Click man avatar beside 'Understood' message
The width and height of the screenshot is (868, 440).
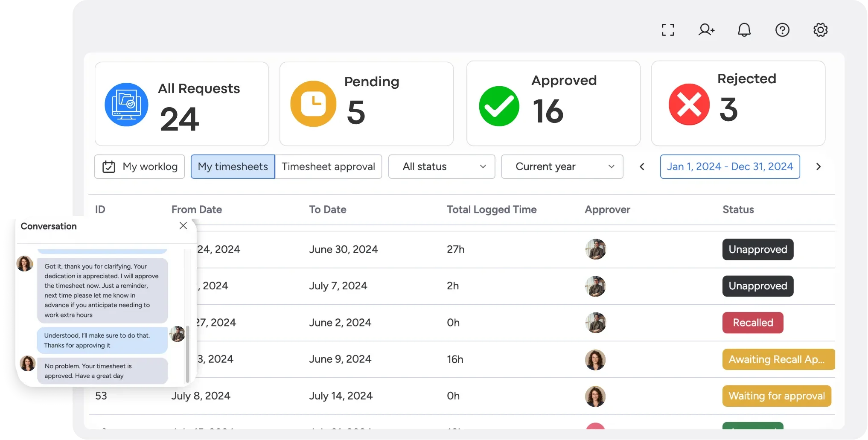pyautogui.click(x=177, y=334)
